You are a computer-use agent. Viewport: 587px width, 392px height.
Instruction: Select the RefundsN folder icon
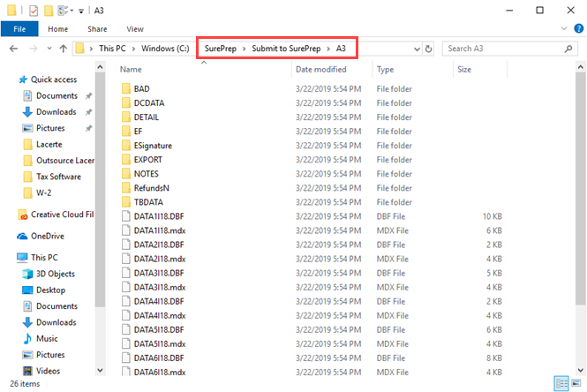(x=126, y=188)
